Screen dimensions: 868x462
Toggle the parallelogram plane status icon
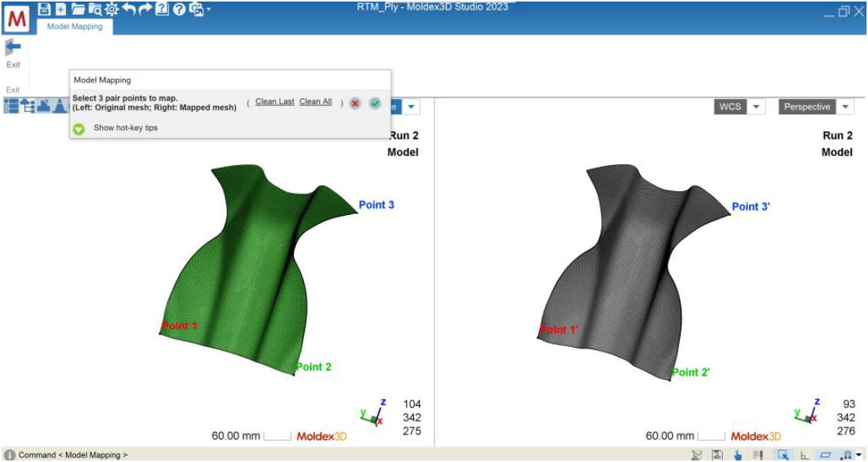(825, 455)
